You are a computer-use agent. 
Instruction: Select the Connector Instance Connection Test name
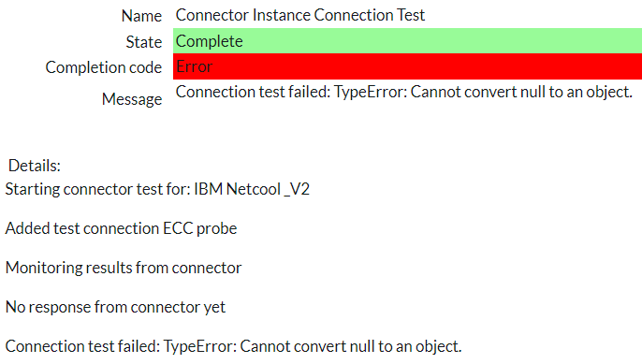click(x=300, y=15)
